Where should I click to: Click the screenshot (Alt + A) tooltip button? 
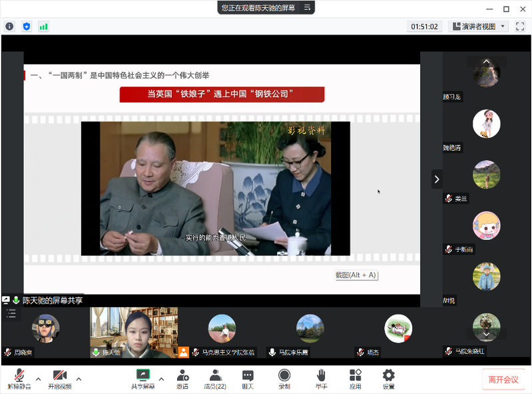coord(356,275)
